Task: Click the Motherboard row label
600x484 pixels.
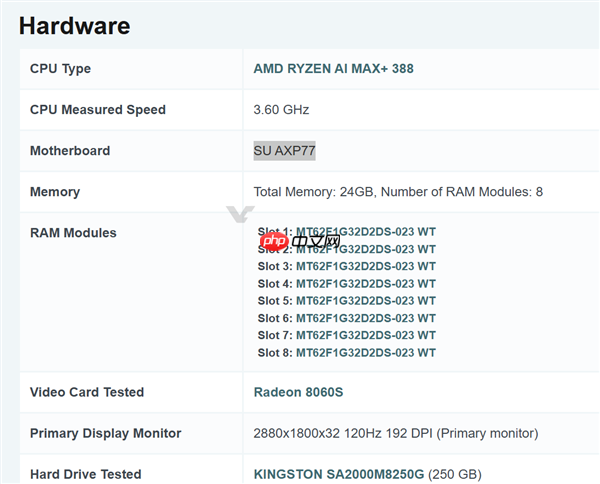Action: coord(70,151)
